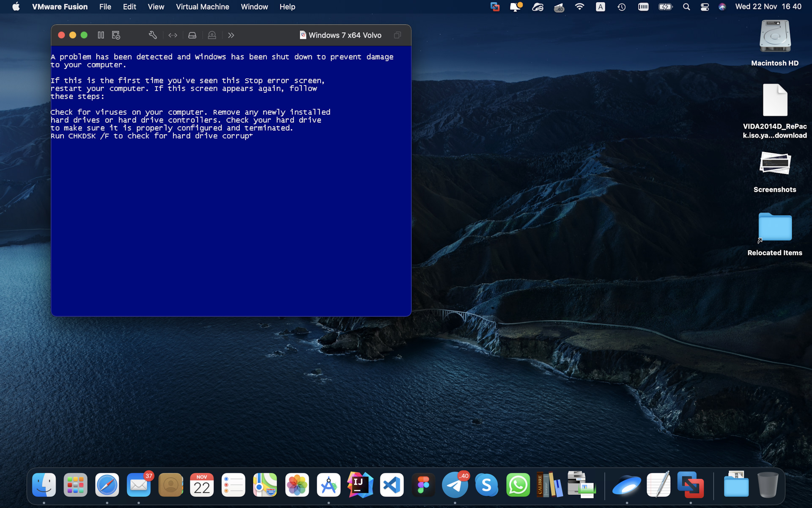Open the VMware Fusion app menu

(x=60, y=7)
